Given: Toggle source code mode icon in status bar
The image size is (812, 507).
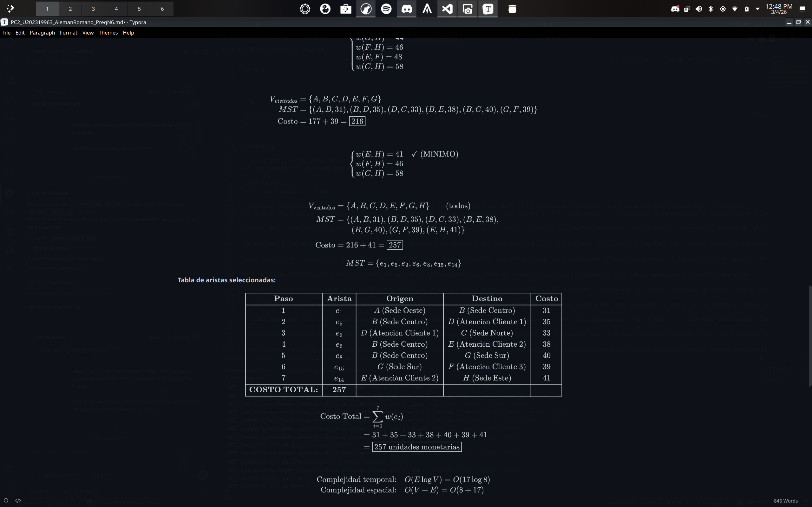Looking at the screenshot, I should pyautogui.click(x=18, y=500).
